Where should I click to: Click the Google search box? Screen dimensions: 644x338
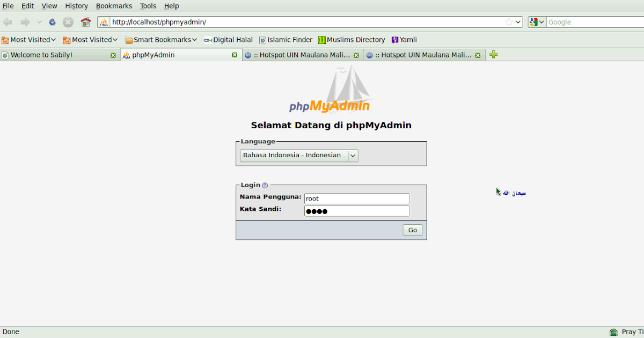click(x=595, y=22)
